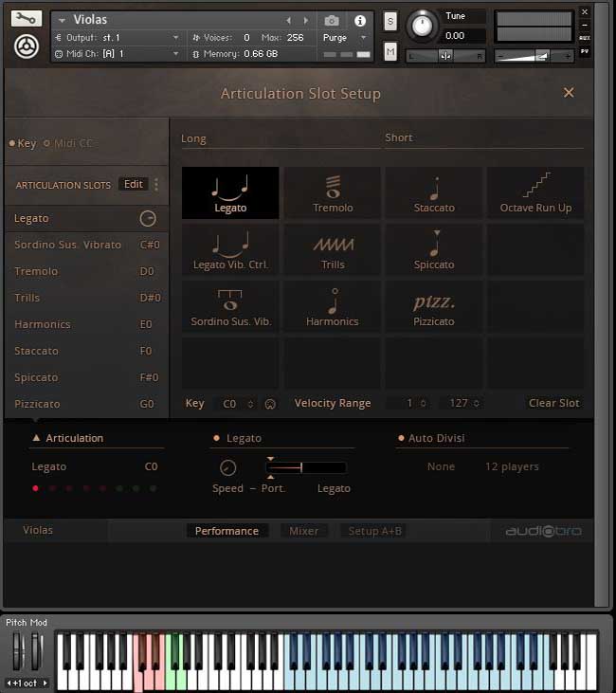
Task: Switch to the Performance tab
Action: coord(226,531)
